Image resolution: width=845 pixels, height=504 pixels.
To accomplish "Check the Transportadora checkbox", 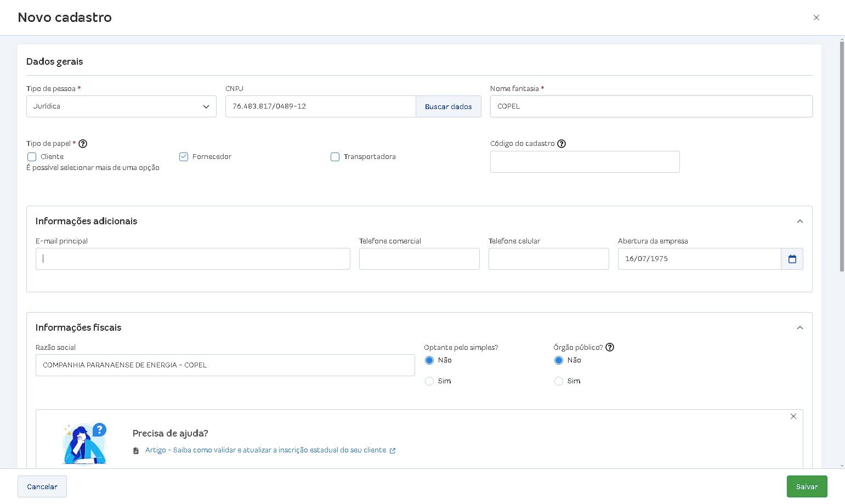I will [335, 157].
